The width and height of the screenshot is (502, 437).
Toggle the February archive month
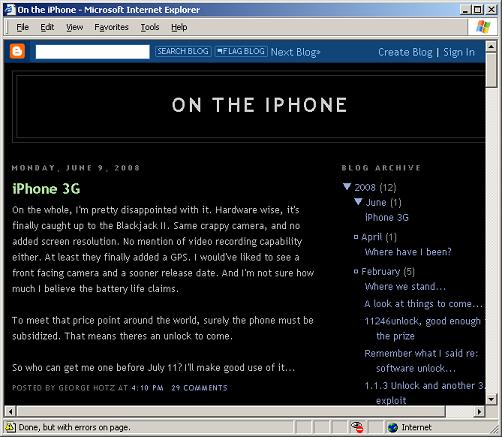356,271
